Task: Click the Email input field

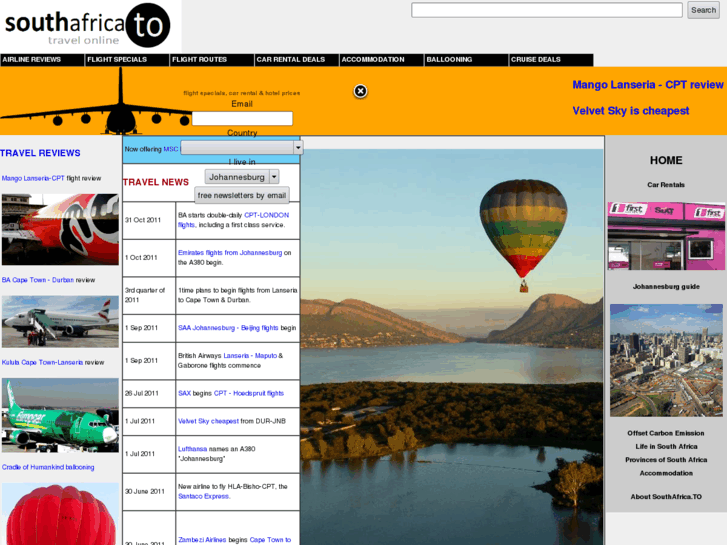Action: [x=242, y=118]
